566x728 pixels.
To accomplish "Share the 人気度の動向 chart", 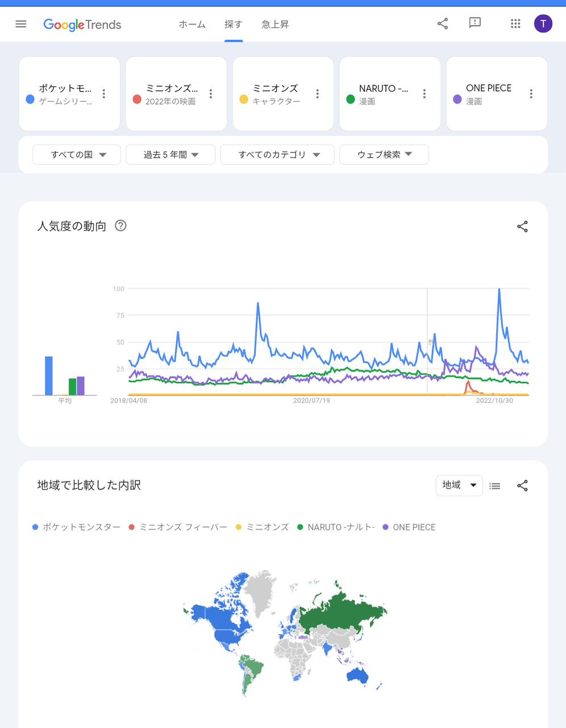I will [522, 226].
